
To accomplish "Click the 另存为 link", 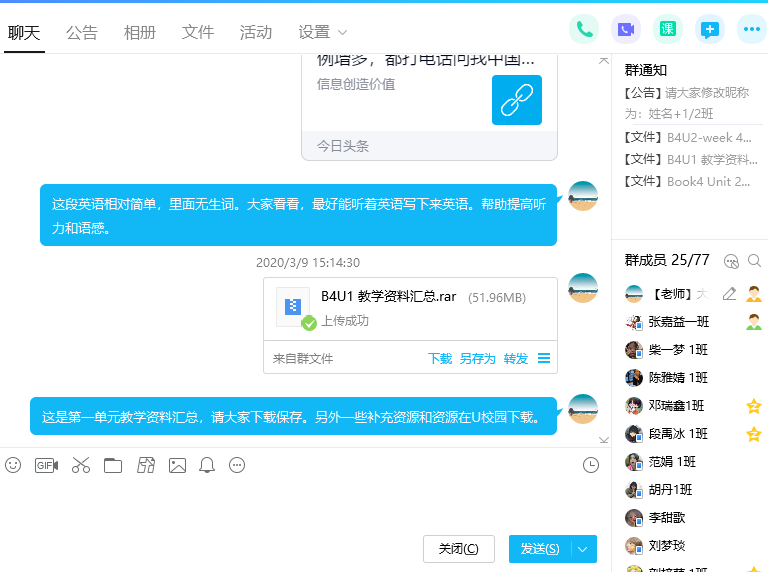I will pyautogui.click(x=478, y=358).
